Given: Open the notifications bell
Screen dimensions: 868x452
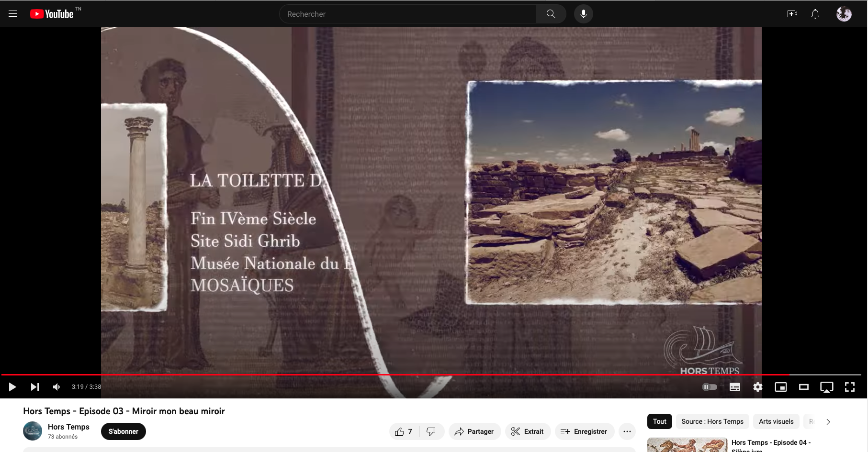Looking at the screenshot, I should tap(815, 14).
